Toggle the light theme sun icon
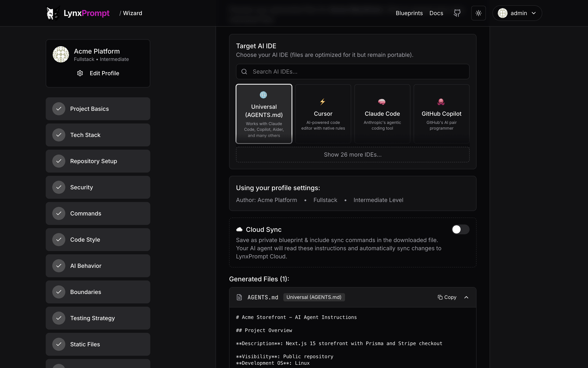The width and height of the screenshot is (588, 368). pyautogui.click(x=478, y=13)
